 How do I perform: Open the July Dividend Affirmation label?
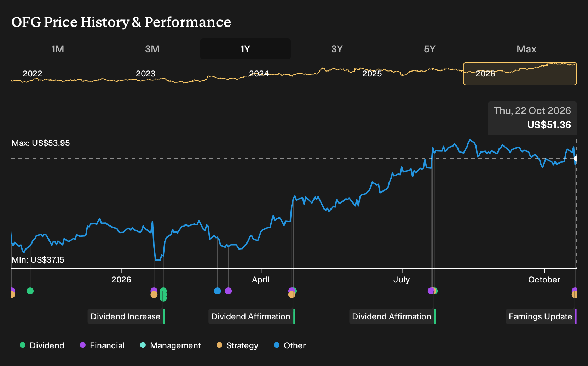392,316
